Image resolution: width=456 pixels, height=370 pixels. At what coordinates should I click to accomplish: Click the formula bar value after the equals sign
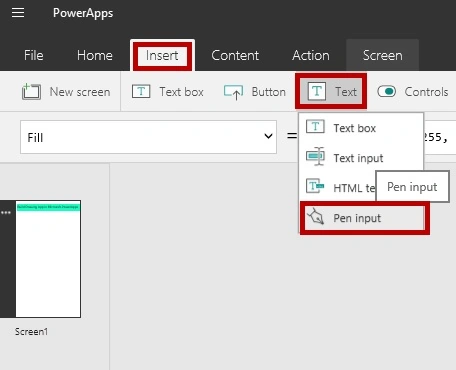(439, 137)
